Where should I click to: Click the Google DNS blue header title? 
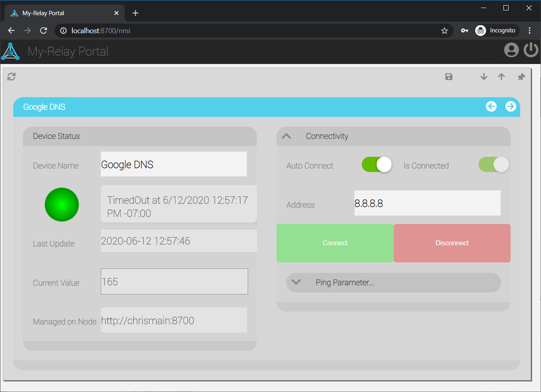[44, 107]
